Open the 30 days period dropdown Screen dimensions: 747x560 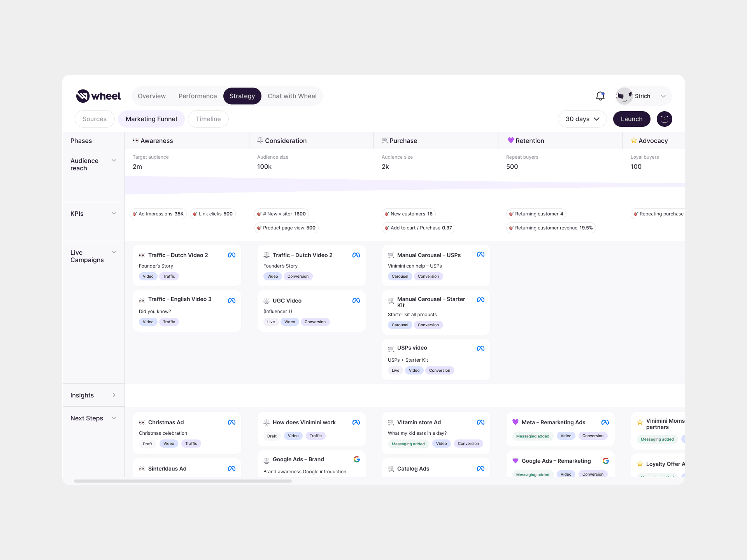click(x=582, y=119)
